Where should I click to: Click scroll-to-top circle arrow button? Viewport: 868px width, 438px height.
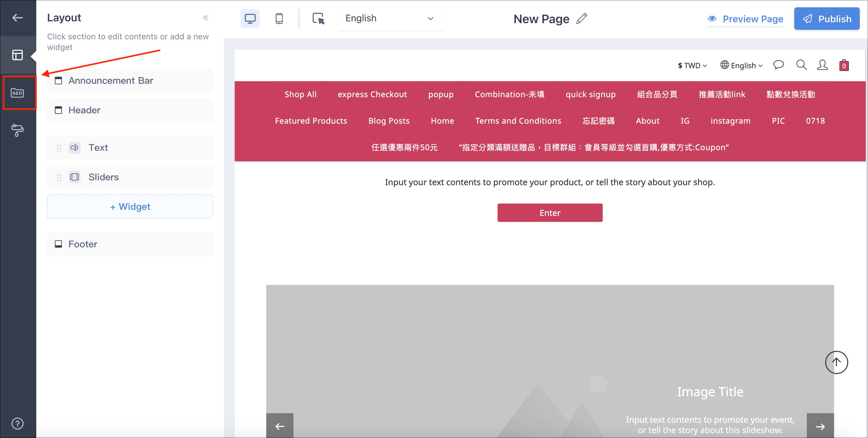[x=836, y=362]
